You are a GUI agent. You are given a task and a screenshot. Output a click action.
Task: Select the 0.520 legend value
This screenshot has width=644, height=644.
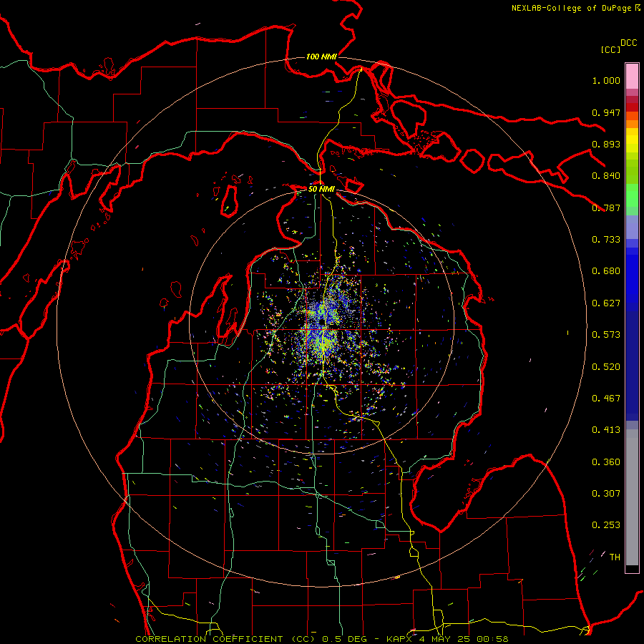pos(606,367)
